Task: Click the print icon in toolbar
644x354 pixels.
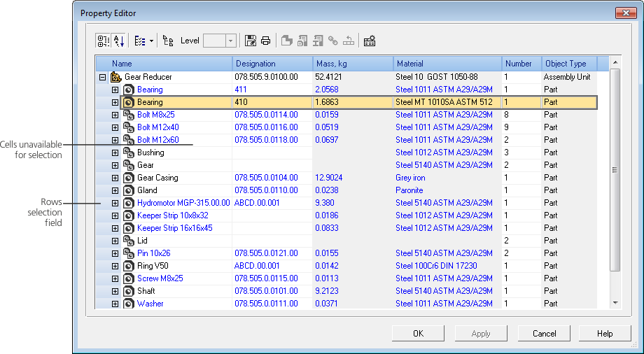Action: [x=266, y=41]
